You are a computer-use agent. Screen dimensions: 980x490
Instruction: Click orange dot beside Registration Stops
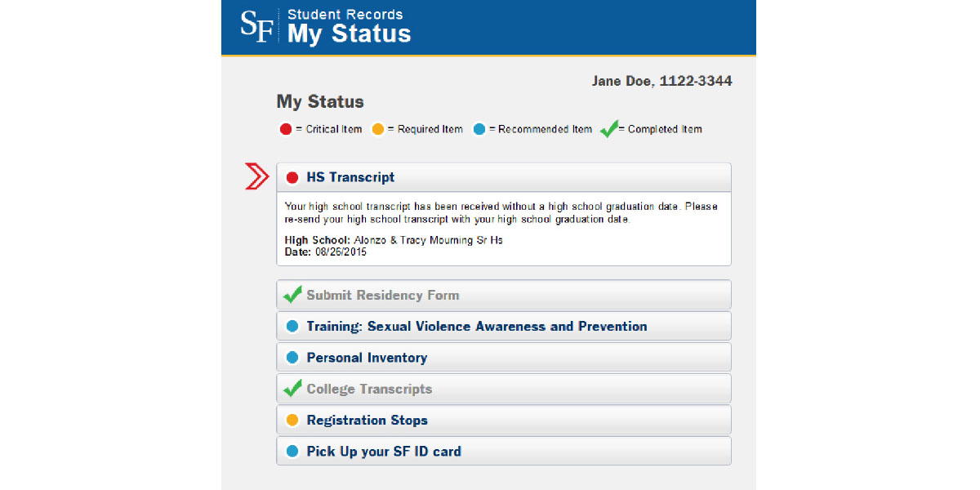[292, 420]
